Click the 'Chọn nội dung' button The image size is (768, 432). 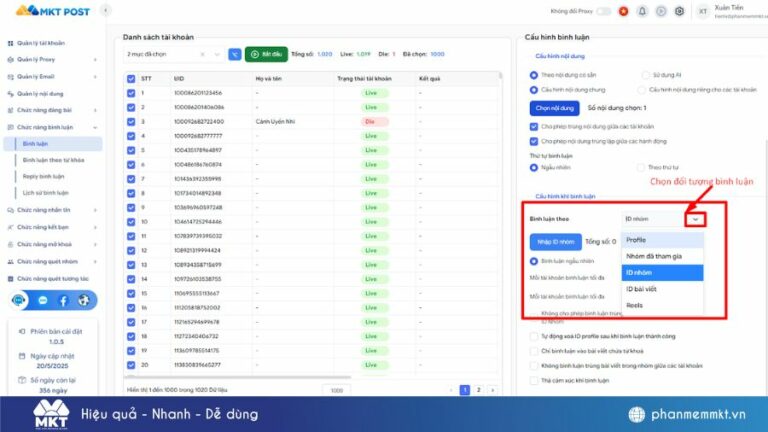point(554,108)
